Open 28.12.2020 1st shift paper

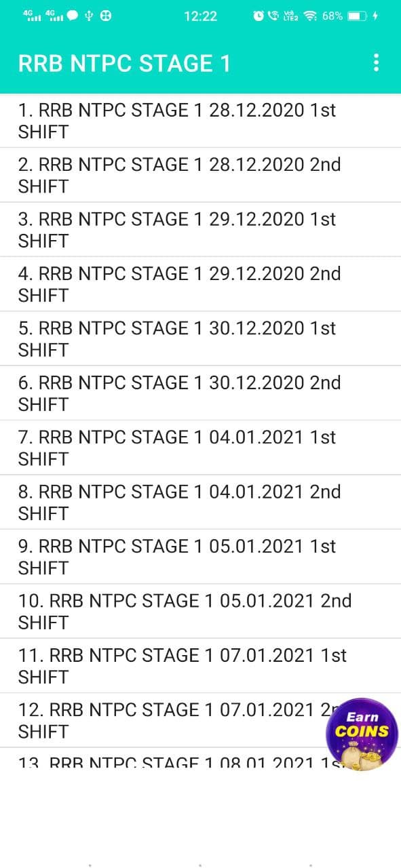[200, 121]
